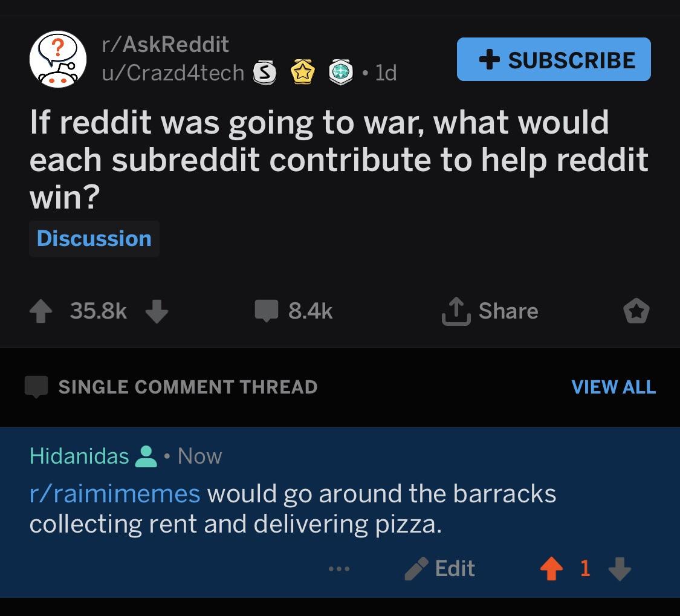The image size is (680, 616).
Task: Upvote the AskReddit post
Action: pos(40,311)
